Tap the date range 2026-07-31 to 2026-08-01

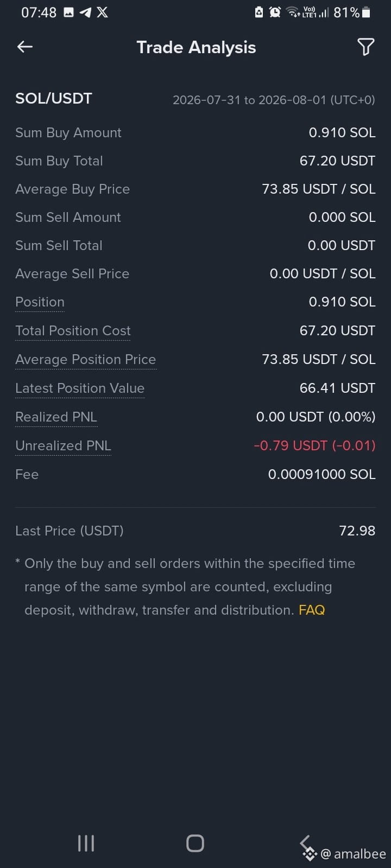[274, 100]
